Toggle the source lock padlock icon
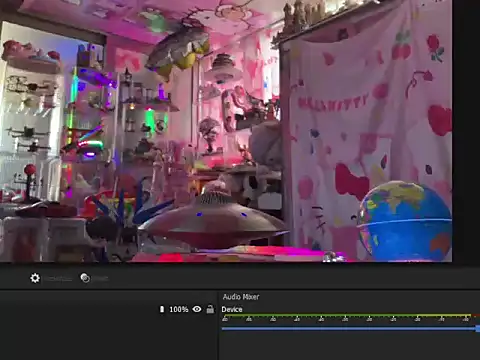This screenshot has width=480, height=360. click(x=210, y=309)
